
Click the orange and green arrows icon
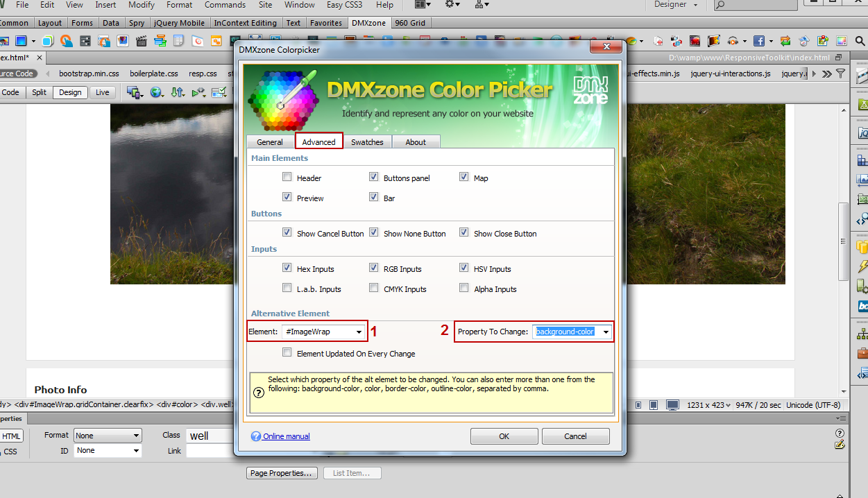coord(785,41)
